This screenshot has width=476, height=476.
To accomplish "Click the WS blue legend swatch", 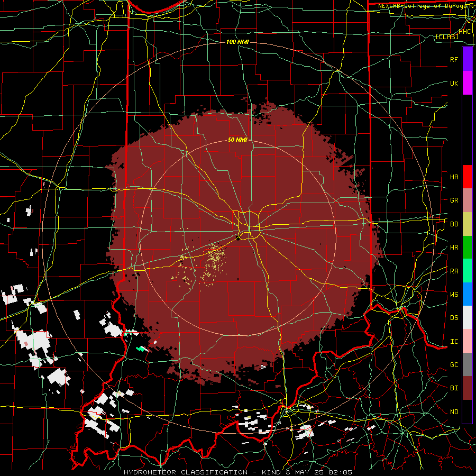I will [467, 294].
